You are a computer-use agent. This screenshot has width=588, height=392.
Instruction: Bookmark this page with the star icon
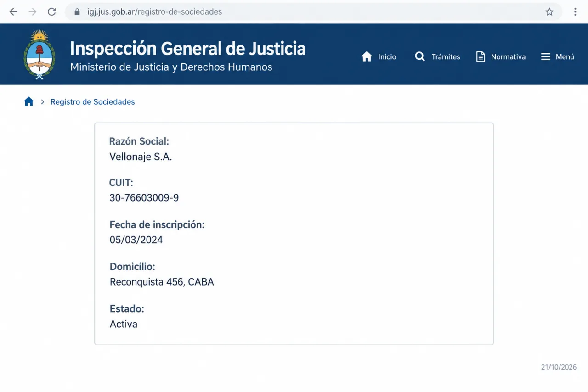(x=549, y=12)
